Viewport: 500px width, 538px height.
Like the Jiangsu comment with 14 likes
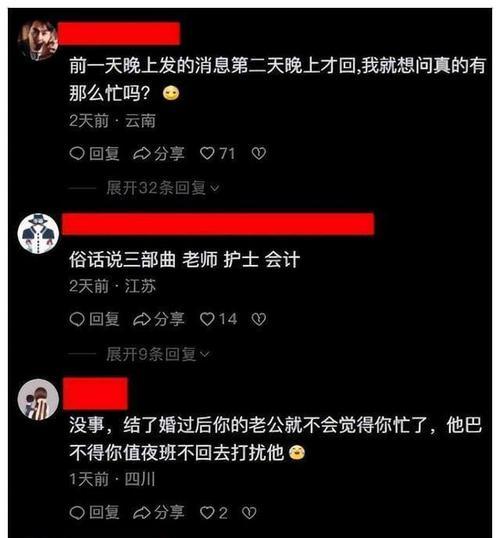pyautogui.click(x=218, y=319)
